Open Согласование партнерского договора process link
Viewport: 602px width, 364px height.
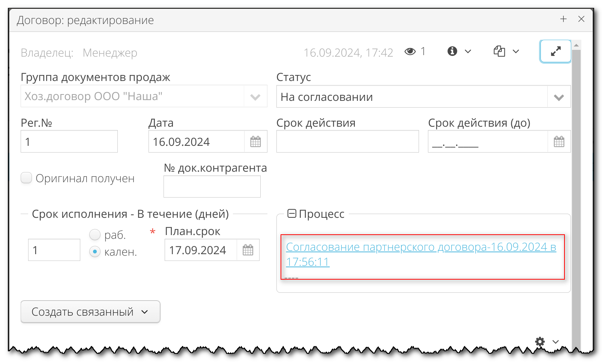(420, 247)
